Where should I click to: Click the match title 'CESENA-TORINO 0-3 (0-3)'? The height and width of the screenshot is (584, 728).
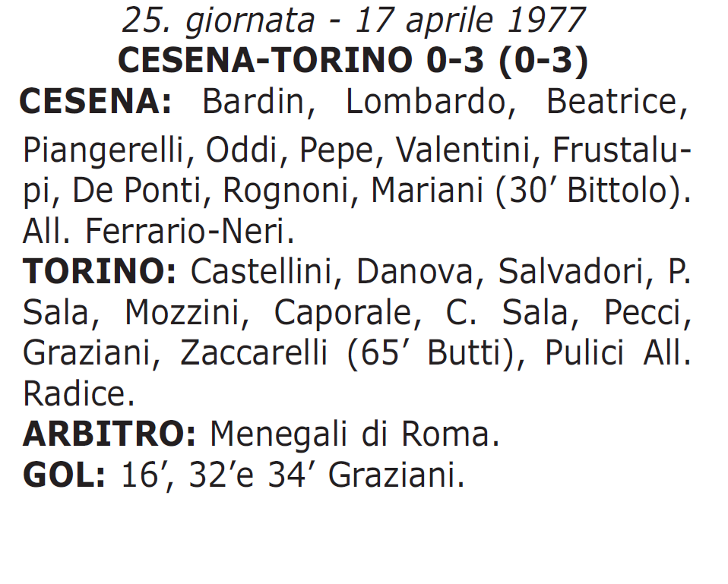click(x=353, y=60)
